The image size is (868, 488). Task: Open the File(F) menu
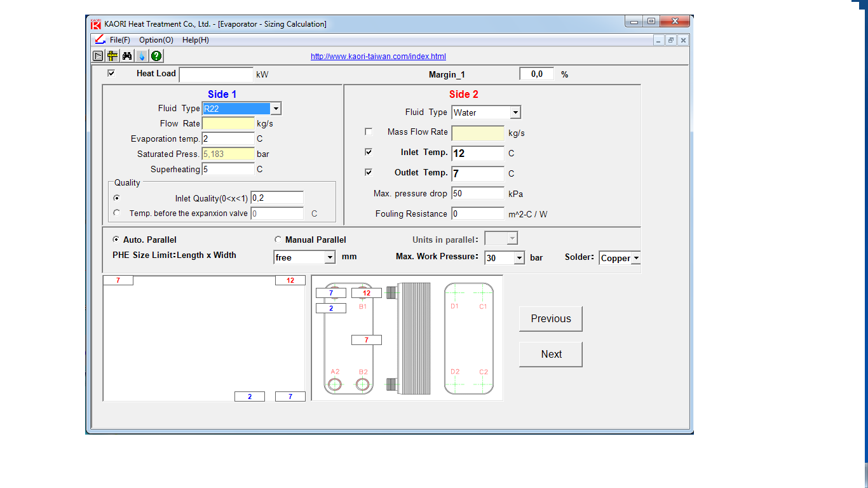tap(120, 40)
